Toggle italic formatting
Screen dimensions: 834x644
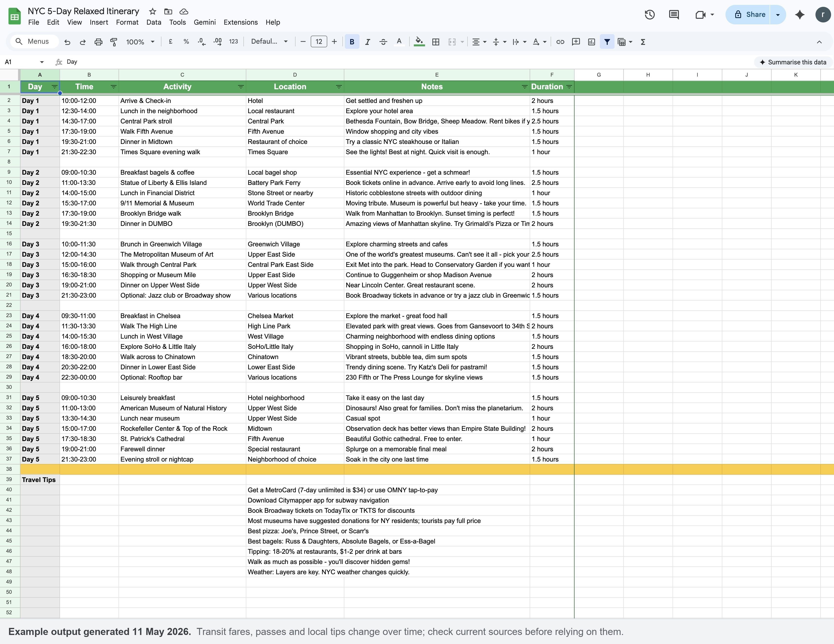(368, 42)
